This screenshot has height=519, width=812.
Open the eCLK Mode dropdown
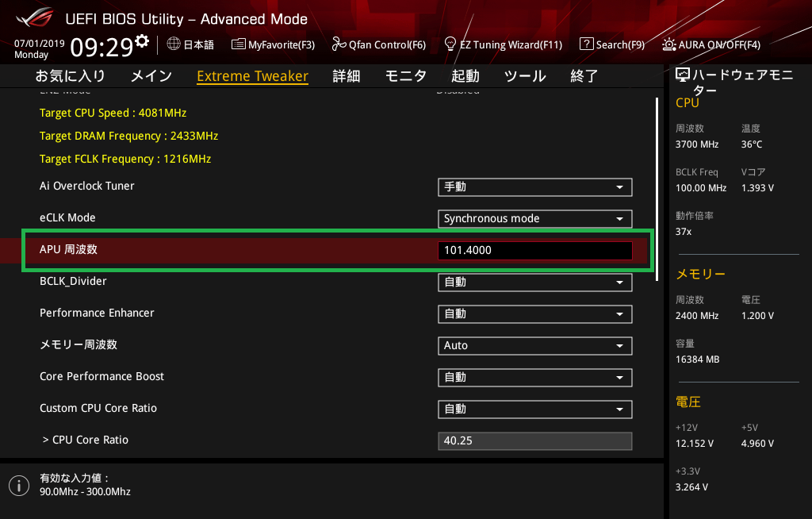point(535,219)
